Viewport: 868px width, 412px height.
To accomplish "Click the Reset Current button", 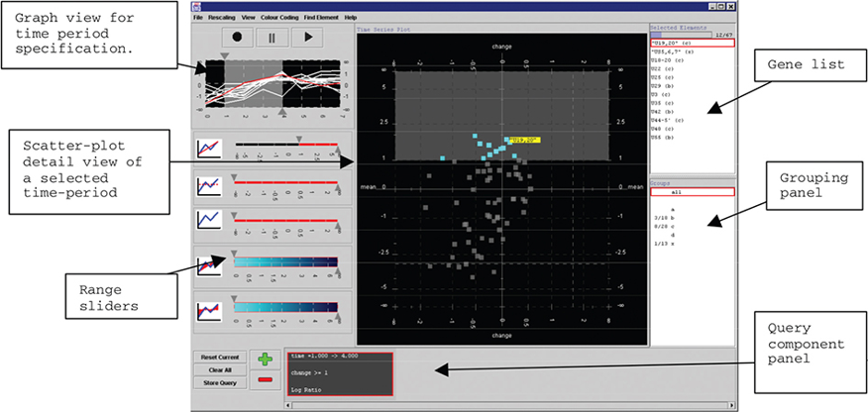I will tap(220, 358).
